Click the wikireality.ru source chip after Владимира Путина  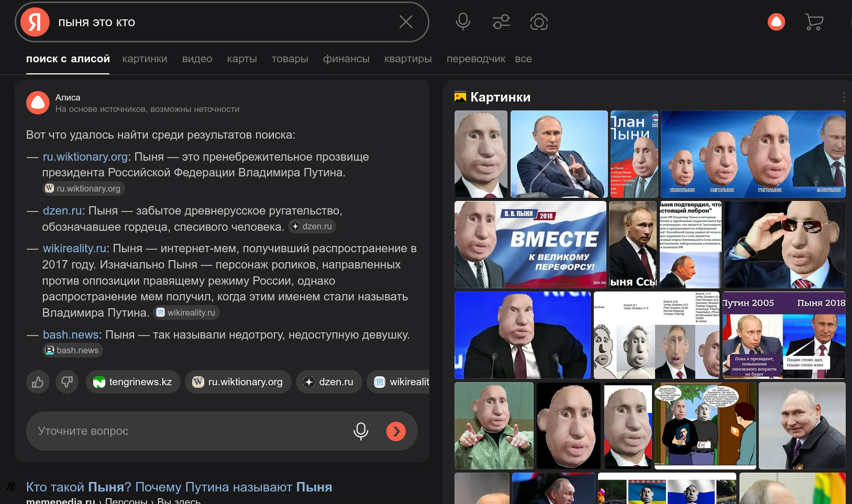pyautogui.click(x=186, y=312)
